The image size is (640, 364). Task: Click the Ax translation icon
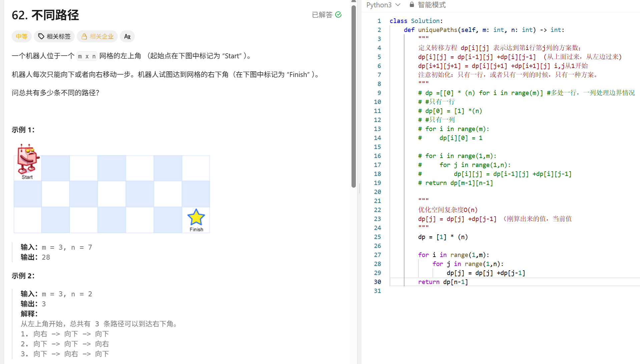127,36
